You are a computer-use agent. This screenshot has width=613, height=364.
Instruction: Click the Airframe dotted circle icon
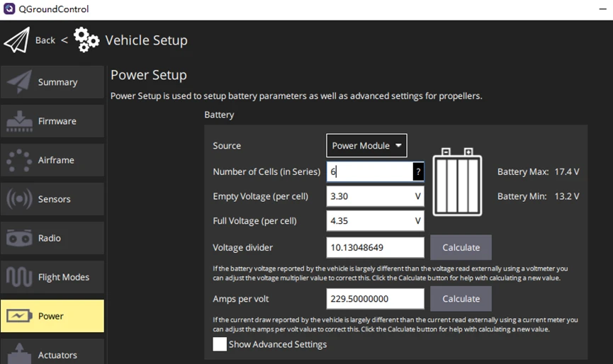[19, 160]
